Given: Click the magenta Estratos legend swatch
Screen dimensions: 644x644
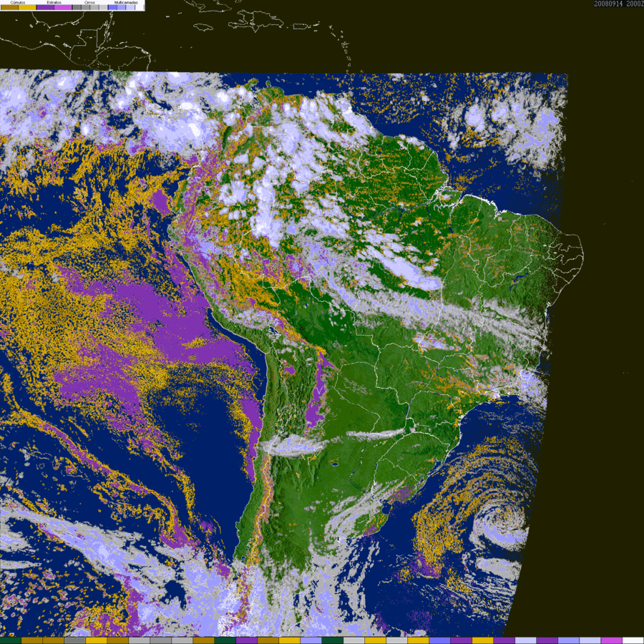Looking at the screenshot, I should point(63,7).
